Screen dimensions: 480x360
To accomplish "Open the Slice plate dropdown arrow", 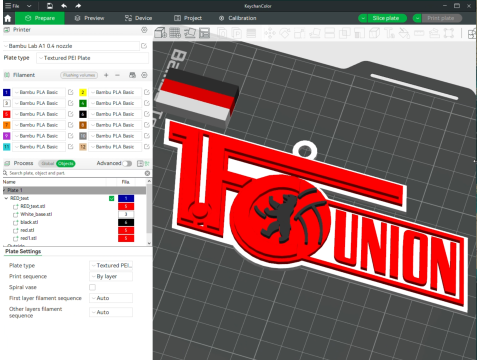I will point(363,18).
